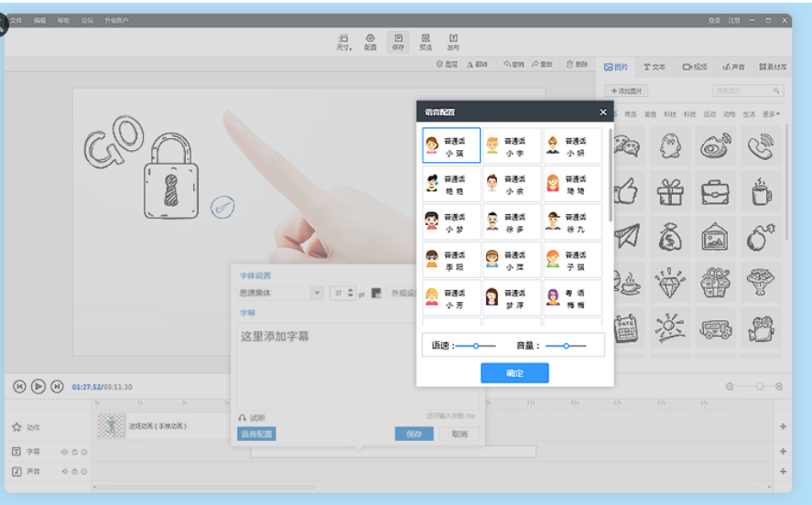Screen dimensions: 812x505
Task: Insert the money bag doodle
Action: pos(670,237)
